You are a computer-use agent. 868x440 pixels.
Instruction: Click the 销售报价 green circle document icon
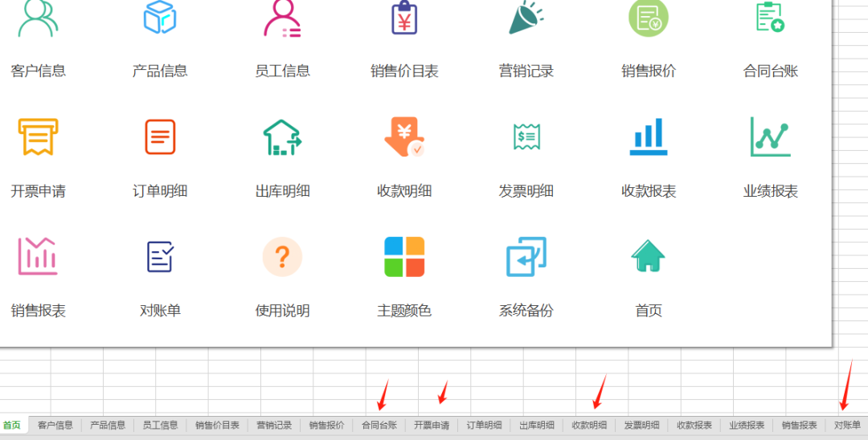click(x=649, y=17)
